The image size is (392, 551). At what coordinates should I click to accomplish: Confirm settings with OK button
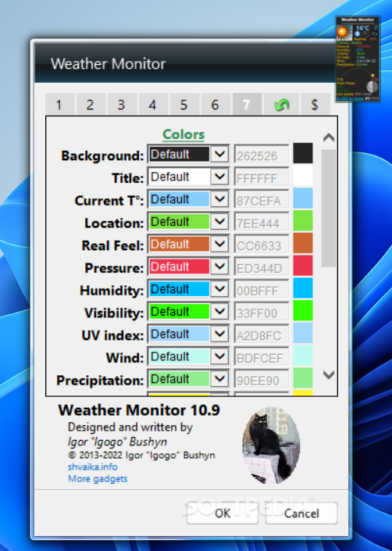[223, 513]
